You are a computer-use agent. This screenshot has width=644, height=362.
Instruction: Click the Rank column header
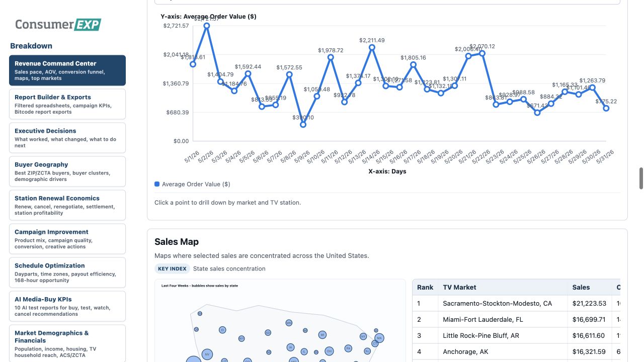click(425, 287)
